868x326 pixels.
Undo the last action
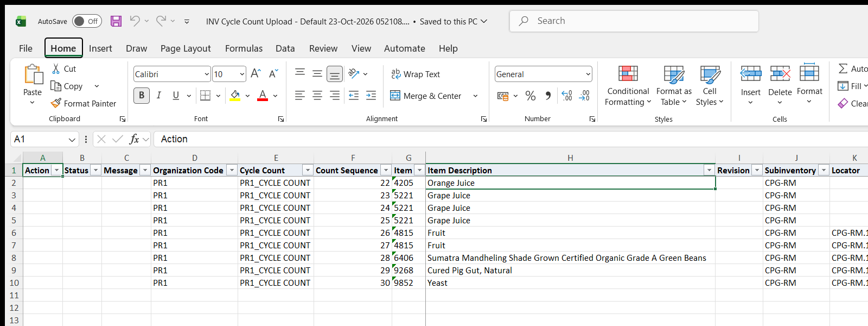pos(135,21)
